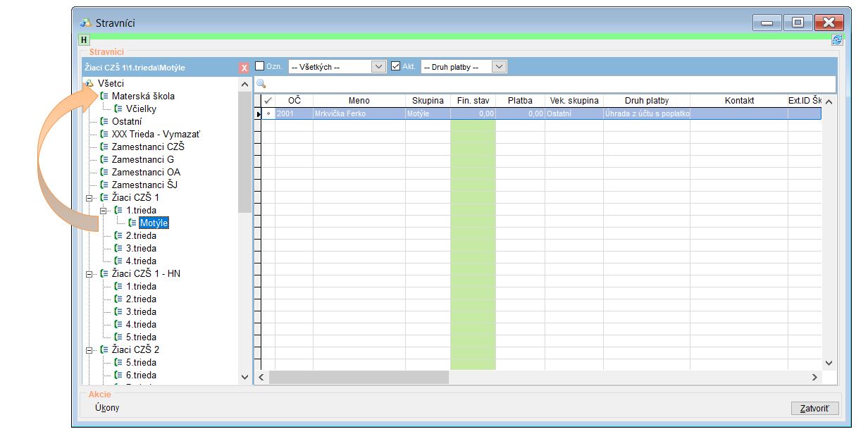The height and width of the screenshot is (434, 868).
Task: Click the refresh icon at top right
Action: coord(837,41)
